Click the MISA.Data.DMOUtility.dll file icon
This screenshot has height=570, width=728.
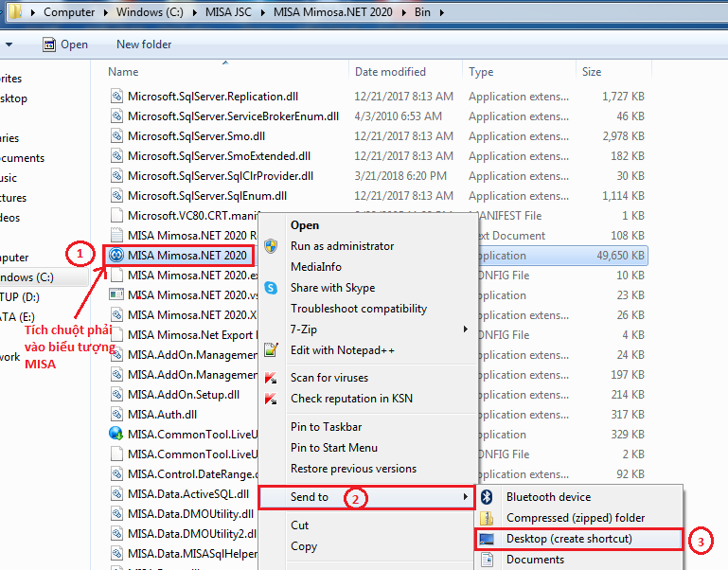click(116, 514)
